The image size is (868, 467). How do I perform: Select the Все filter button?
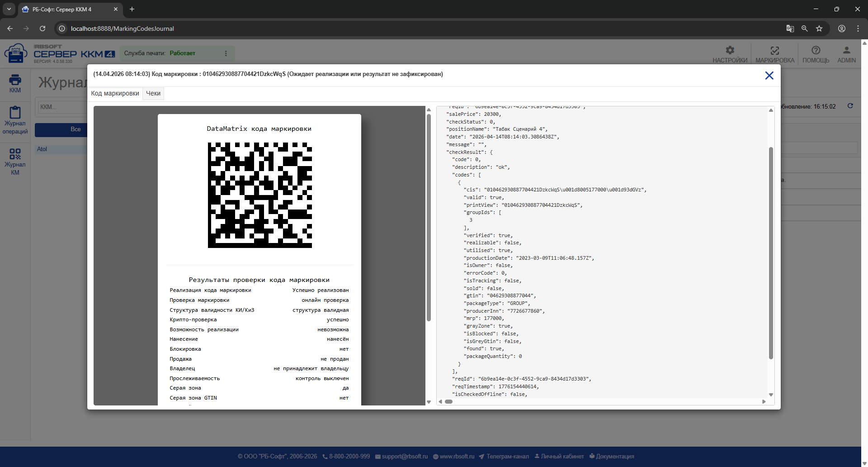click(61, 129)
